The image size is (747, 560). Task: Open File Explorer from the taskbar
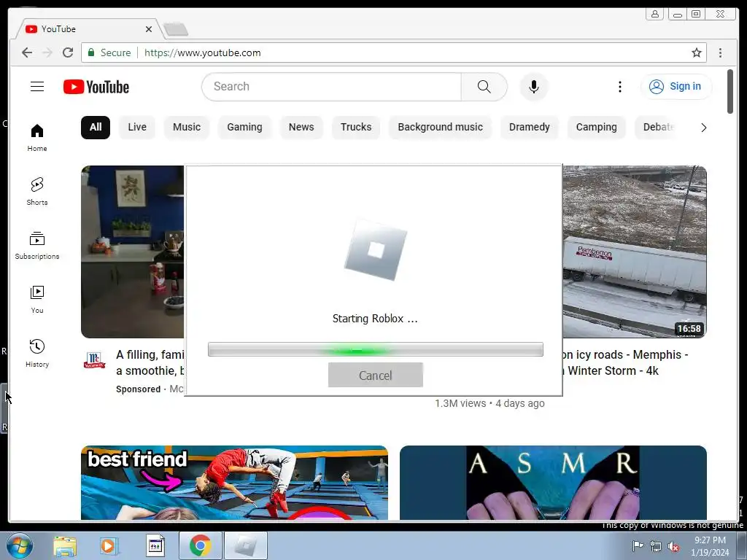65,545
